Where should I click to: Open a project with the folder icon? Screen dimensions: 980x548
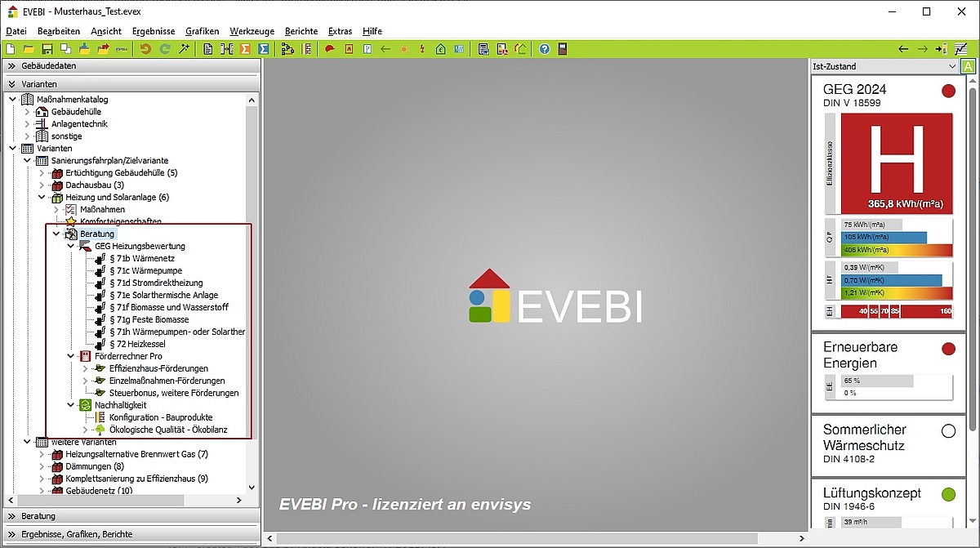(x=29, y=49)
